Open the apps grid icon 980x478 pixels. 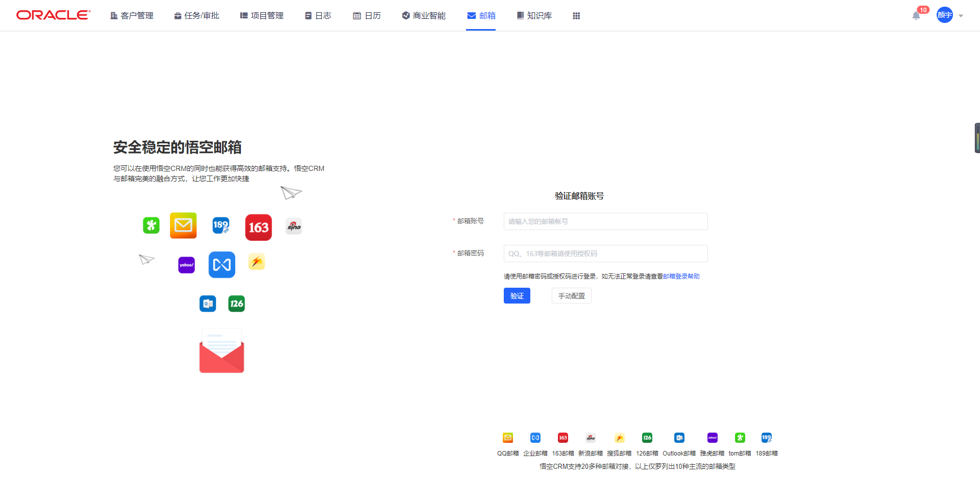click(x=576, y=16)
